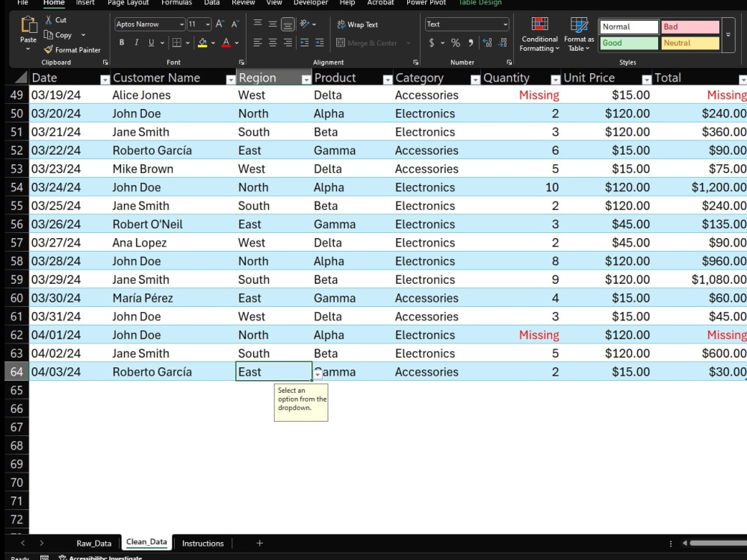The width and height of the screenshot is (747, 560).
Task: Open the Font settings dialog launcher
Action: [x=241, y=63]
